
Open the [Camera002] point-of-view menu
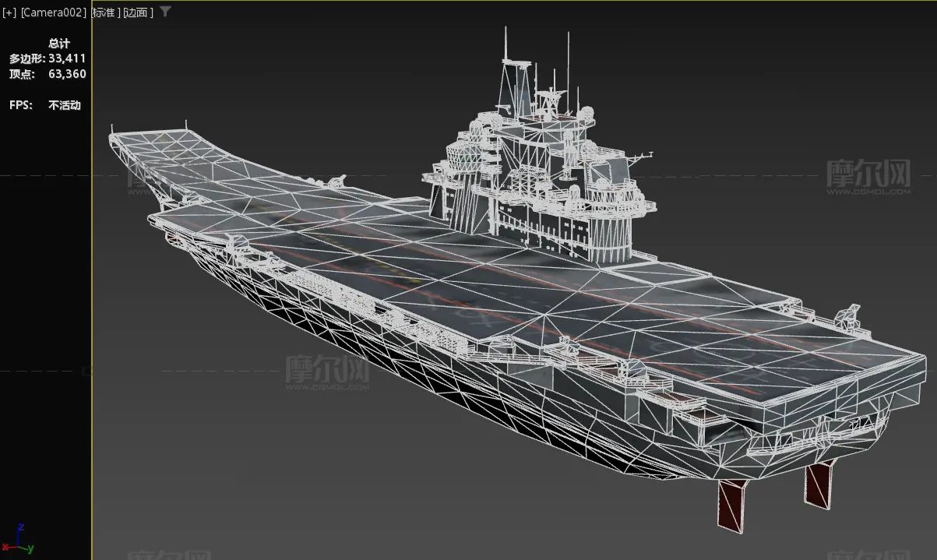(53, 12)
